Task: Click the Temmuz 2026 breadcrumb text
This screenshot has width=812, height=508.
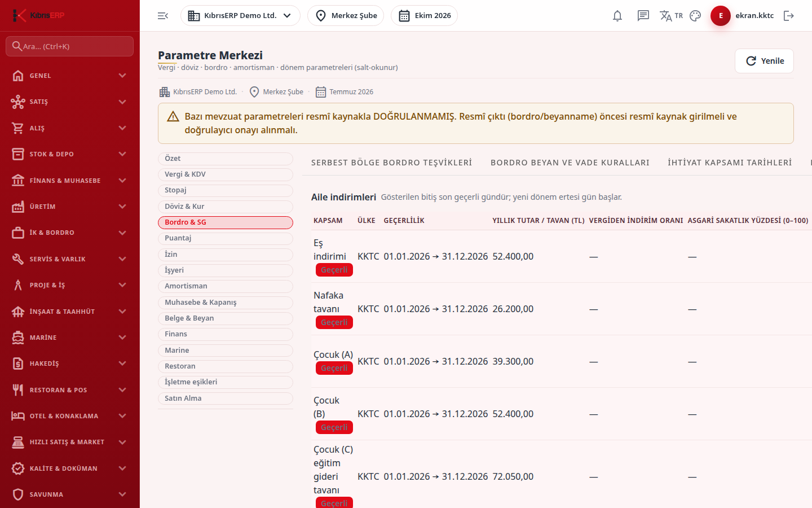Action: (351, 92)
